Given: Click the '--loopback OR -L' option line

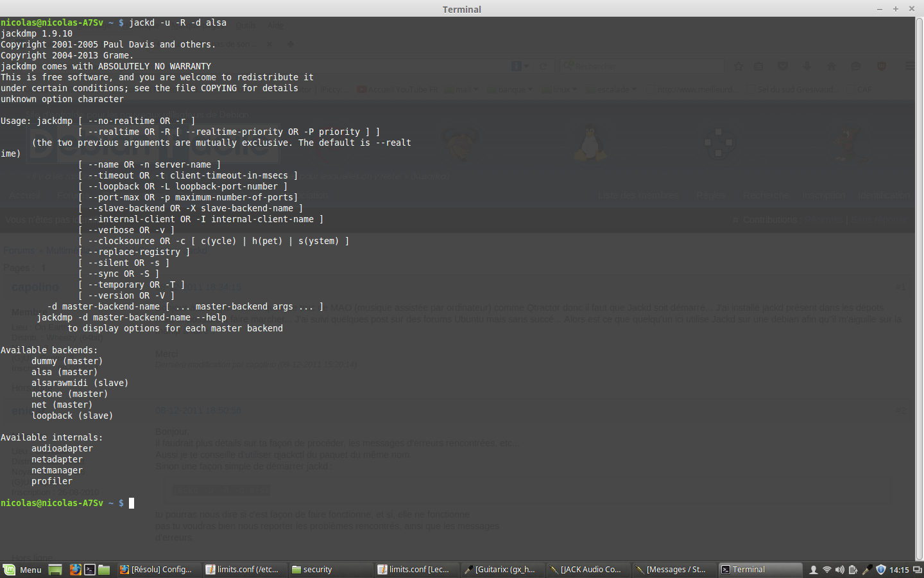Looking at the screenshot, I should [183, 186].
